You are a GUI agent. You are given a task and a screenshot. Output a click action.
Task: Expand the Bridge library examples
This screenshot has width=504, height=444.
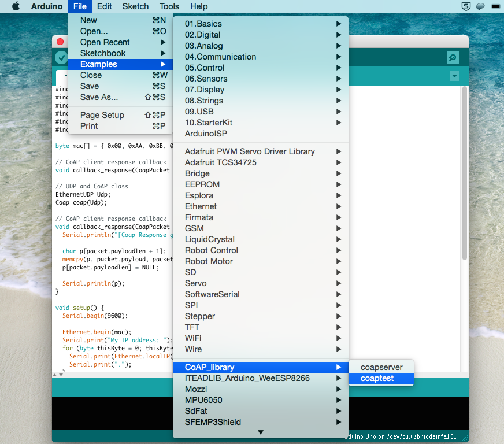pos(261,173)
